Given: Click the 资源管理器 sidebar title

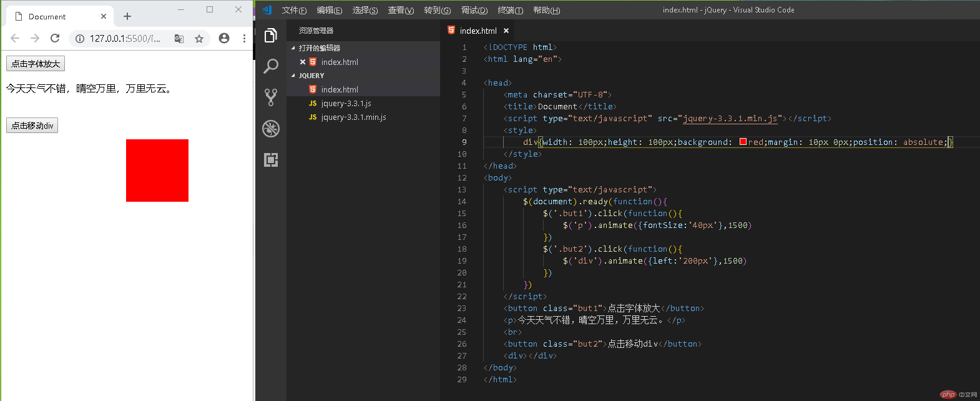Looking at the screenshot, I should [x=316, y=31].
